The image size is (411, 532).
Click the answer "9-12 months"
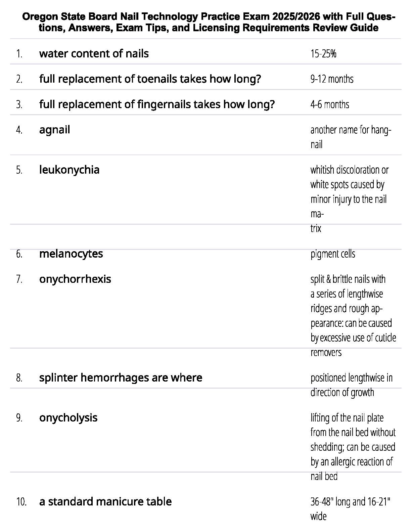[x=332, y=79]
